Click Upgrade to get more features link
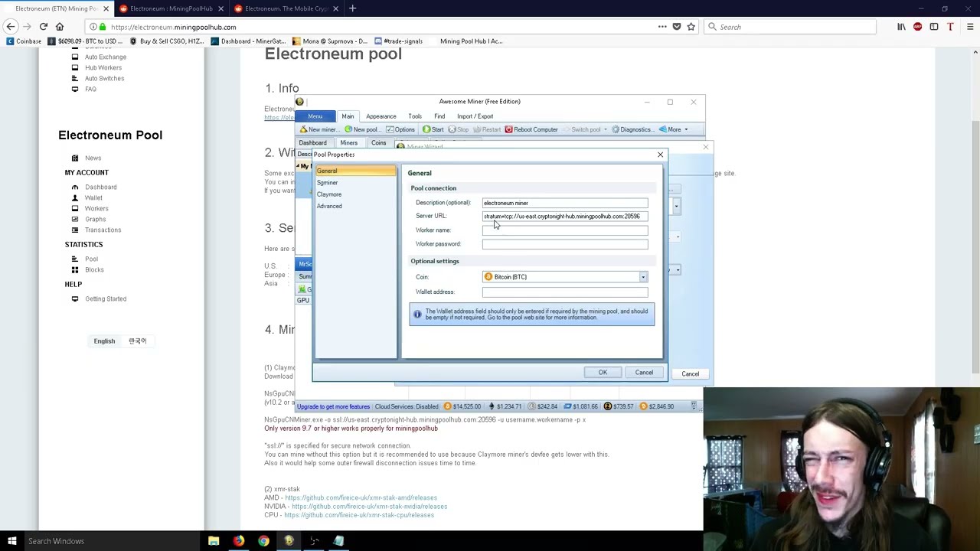The image size is (980, 551). (333, 406)
